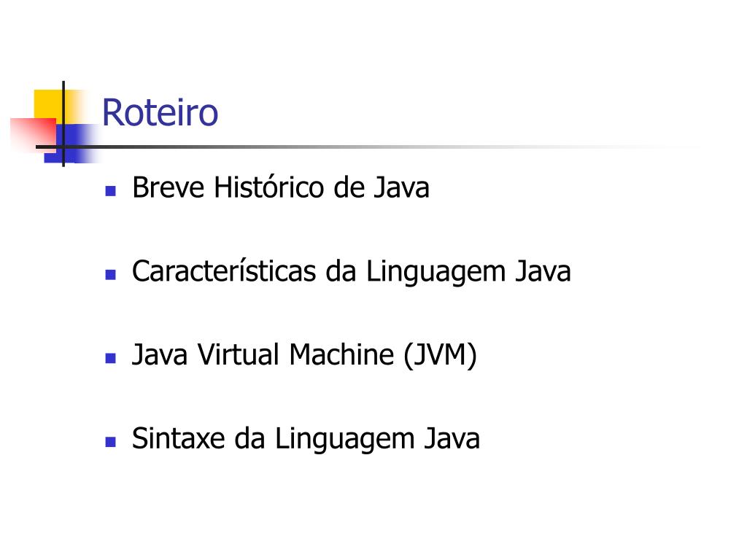Click the Roteiro slide title
The image size is (747, 560).
[x=160, y=112]
